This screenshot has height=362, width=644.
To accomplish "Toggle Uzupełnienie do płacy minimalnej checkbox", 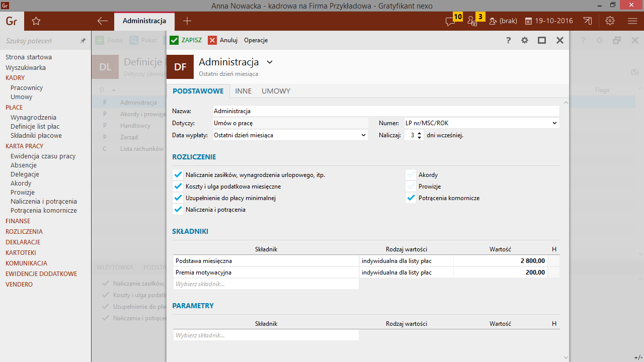I will (178, 198).
